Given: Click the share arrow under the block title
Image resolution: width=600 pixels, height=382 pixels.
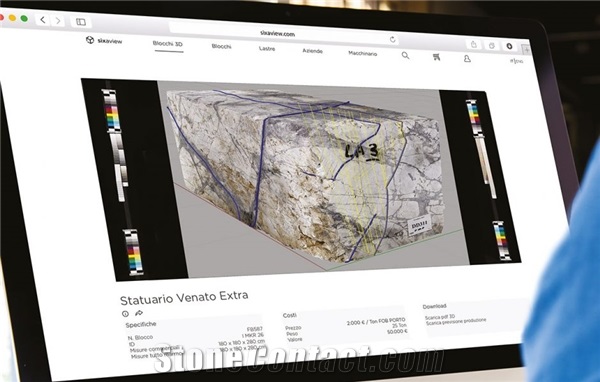Looking at the screenshot, I should 139,313.
